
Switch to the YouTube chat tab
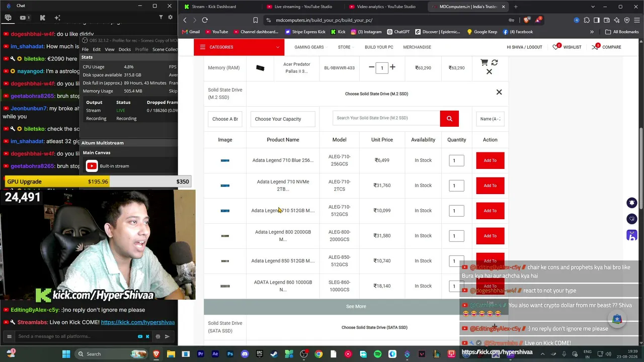[x=24, y=18]
